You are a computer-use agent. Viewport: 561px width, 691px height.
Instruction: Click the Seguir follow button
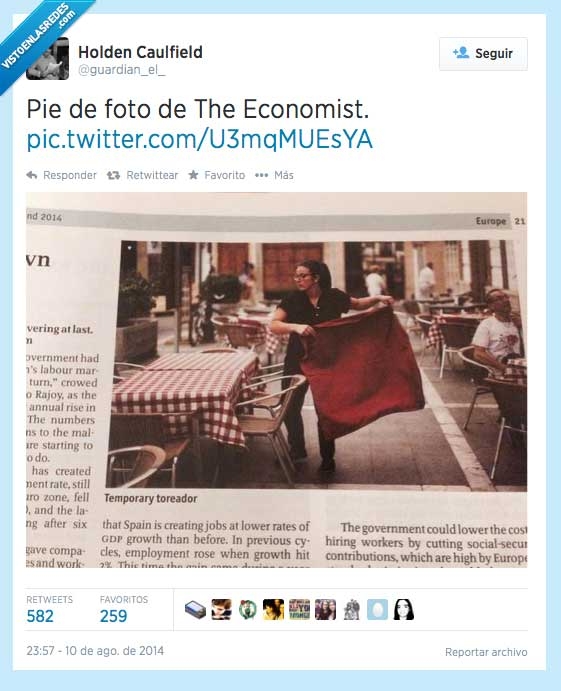[483, 54]
